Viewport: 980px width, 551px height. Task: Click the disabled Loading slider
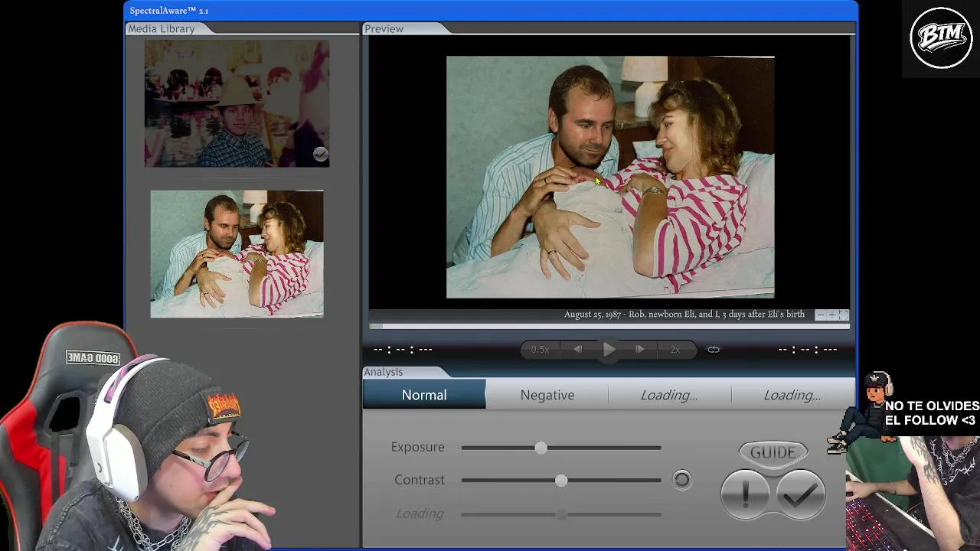(x=561, y=514)
